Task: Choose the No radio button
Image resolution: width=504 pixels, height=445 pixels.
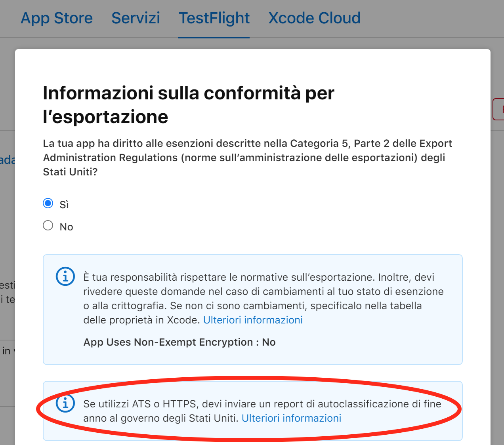Action: tap(48, 226)
